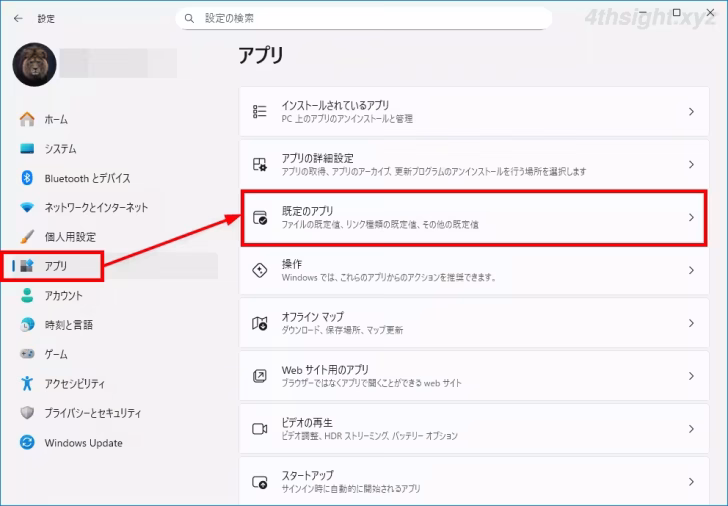This screenshot has height=506, width=728.
Task: Open アクセシビリティ category
Action: pos(115,383)
